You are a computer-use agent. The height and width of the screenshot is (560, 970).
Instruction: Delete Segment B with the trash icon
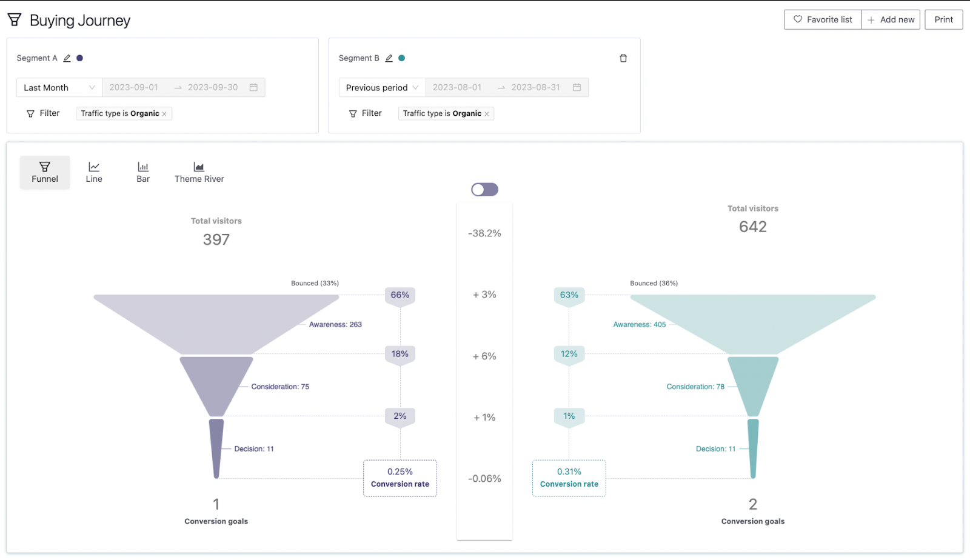624,58
